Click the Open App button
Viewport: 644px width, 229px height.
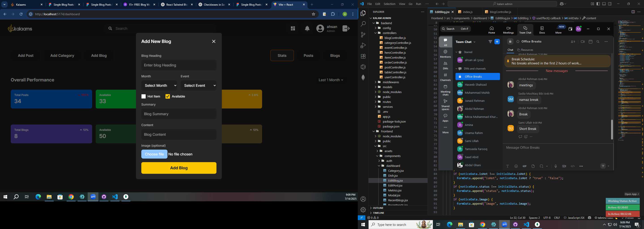[x=631, y=194]
